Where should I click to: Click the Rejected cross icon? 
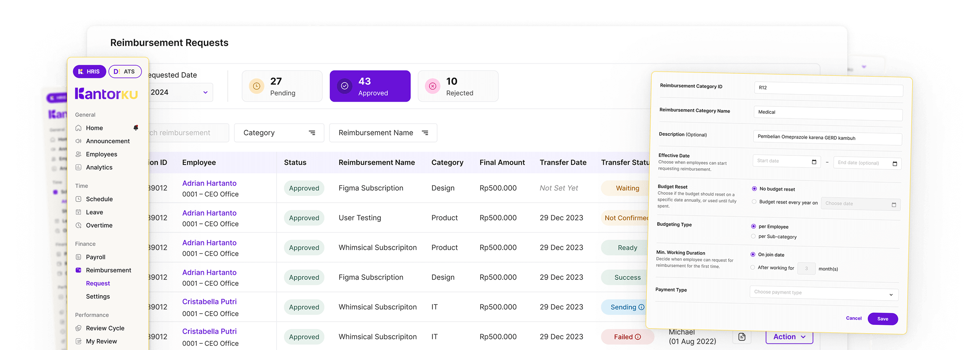(432, 86)
